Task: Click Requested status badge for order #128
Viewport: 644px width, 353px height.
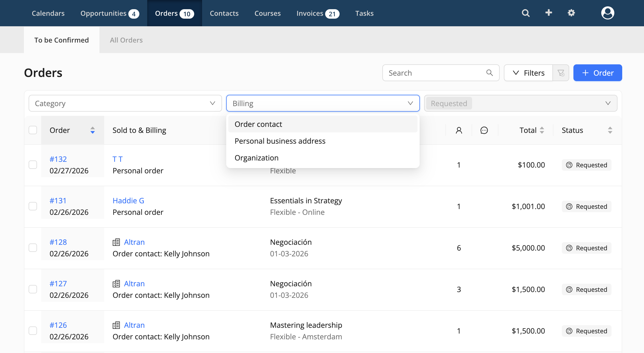Action: [587, 248]
